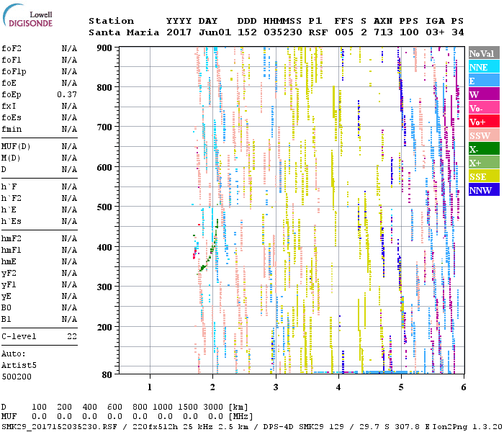Image resolution: width=504 pixels, height=432 pixels.
Task: Click the SMK29 RSF filename footer text
Action: coord(59,427)
